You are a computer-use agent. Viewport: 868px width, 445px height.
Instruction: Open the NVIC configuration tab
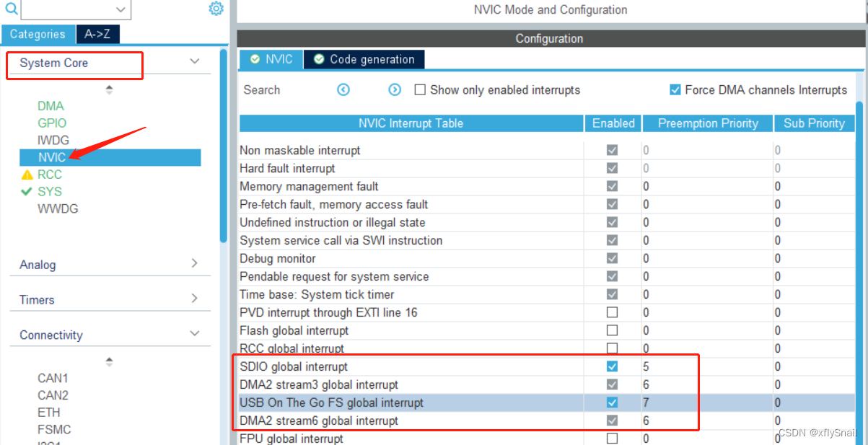click(x=271, y=59)
